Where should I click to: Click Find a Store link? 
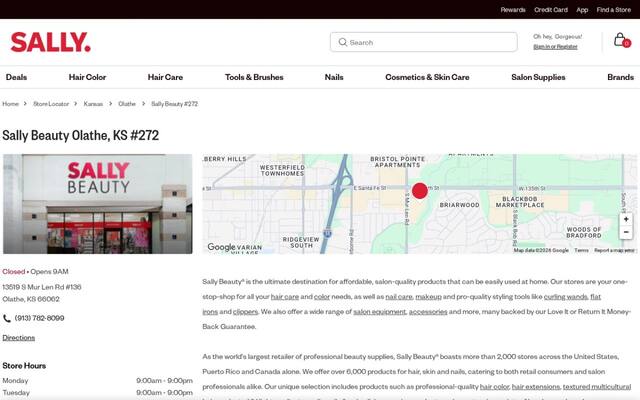613,10
